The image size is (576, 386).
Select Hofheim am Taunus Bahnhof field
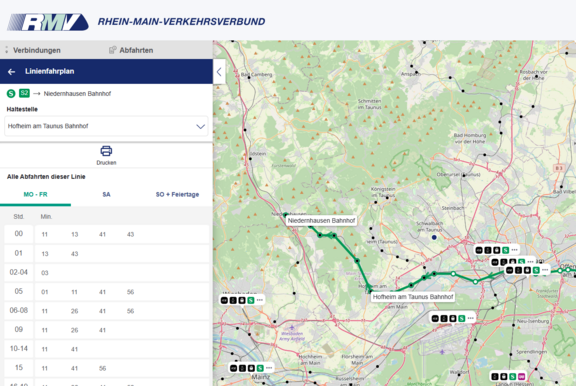pos(106,126)
